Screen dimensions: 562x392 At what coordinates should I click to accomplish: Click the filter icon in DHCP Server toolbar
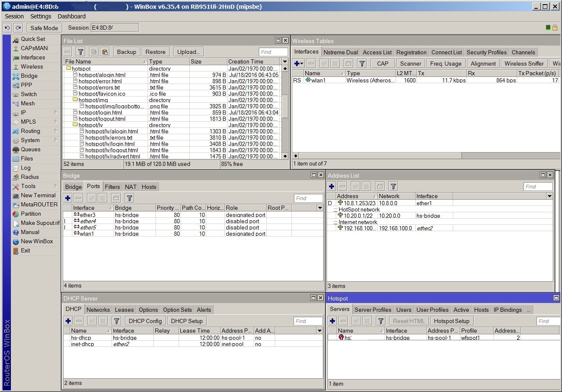pos(117,321)
